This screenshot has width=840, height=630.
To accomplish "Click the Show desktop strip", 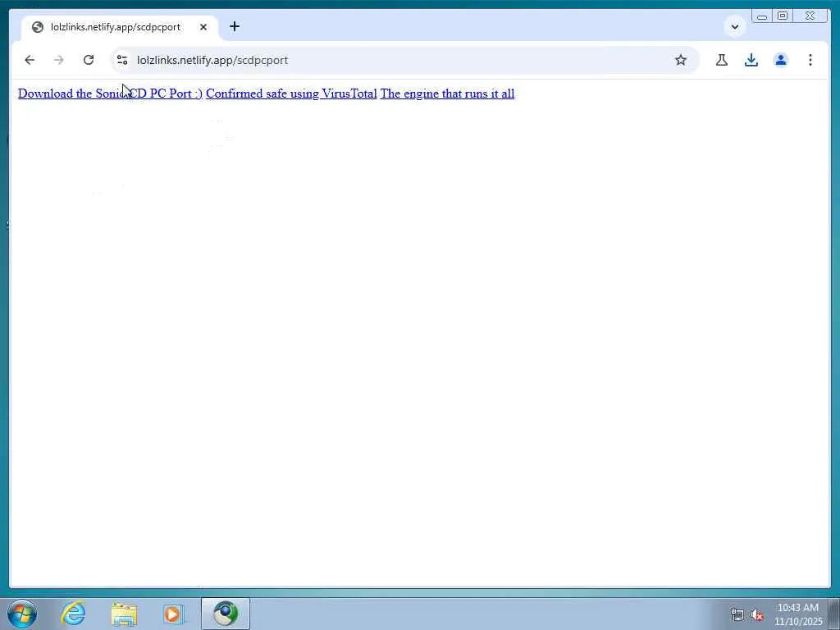I will tap(834, 614).
